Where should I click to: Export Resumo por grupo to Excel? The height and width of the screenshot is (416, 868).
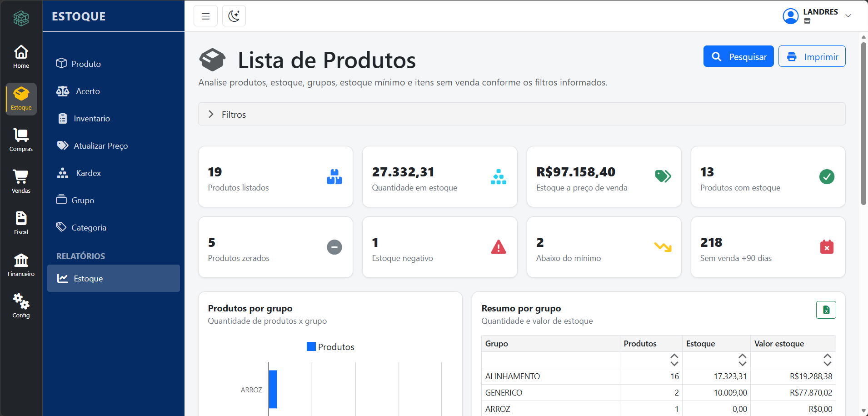coord(826,310)
